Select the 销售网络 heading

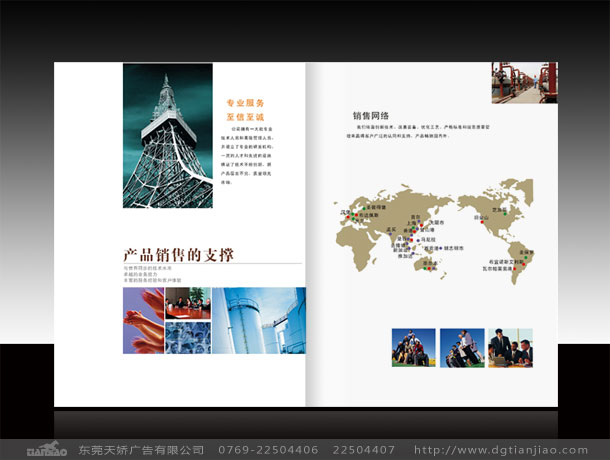point(370,115)
